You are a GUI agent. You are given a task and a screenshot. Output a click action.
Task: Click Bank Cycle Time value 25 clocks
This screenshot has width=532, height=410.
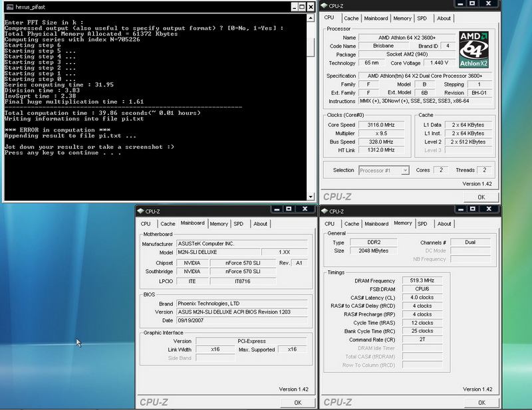(x=422, y=331)
